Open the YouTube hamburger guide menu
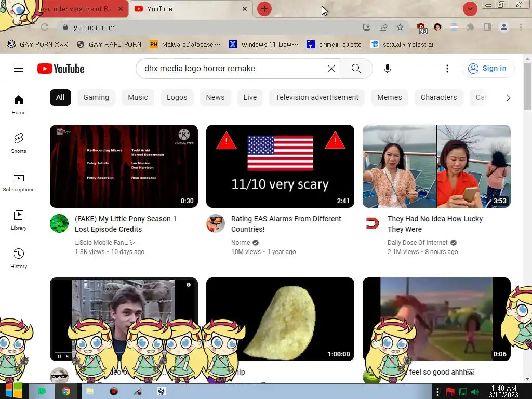Image resolution: width=532 pixels, height=399 pixels. coord(19,69)
